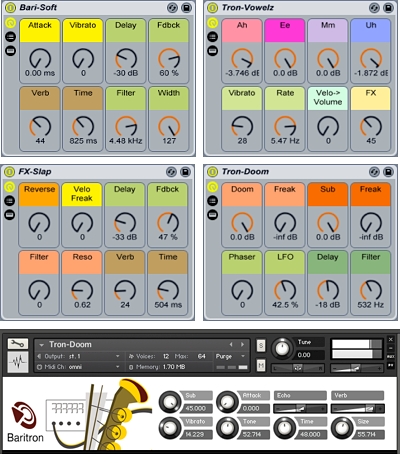Click the Tune value field
This screenshot has height=463, width=400.
311,355
